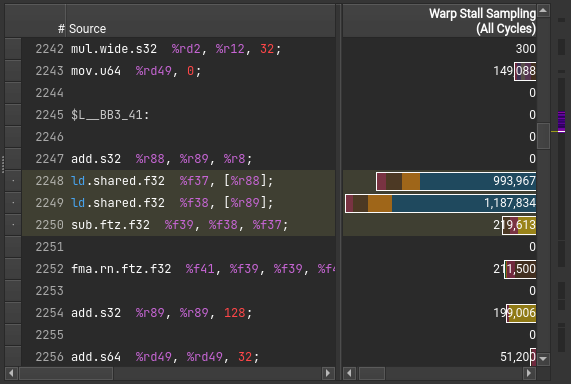Select source line 2242 mul.wide.s32
This screenshot has height=384, width=571.
click(178, 49)
